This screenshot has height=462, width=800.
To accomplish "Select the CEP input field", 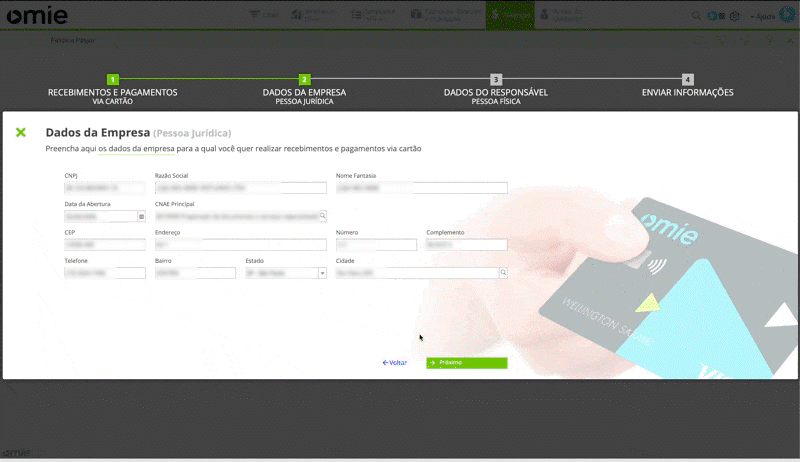I will pyautogui.click(x=105, y=244).
